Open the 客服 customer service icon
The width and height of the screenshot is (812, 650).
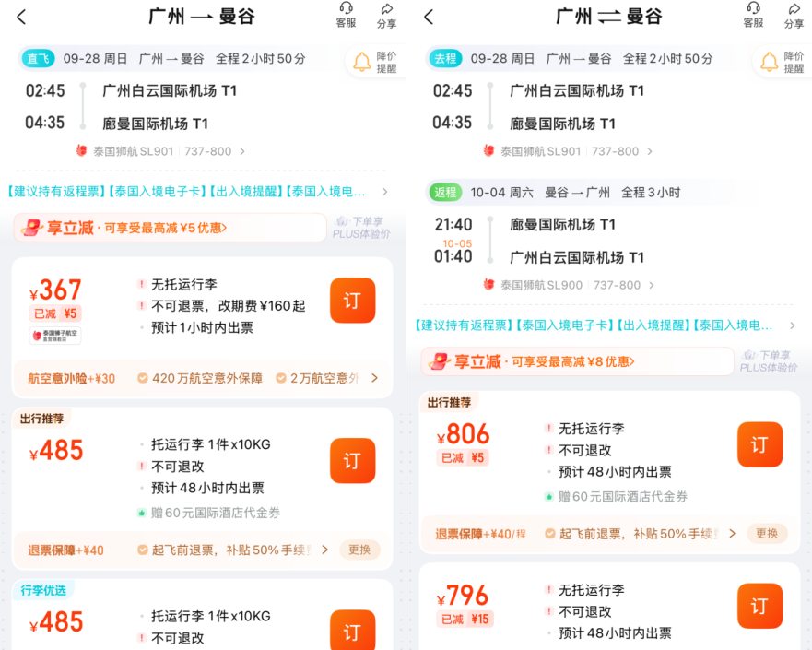coord(346,18)
